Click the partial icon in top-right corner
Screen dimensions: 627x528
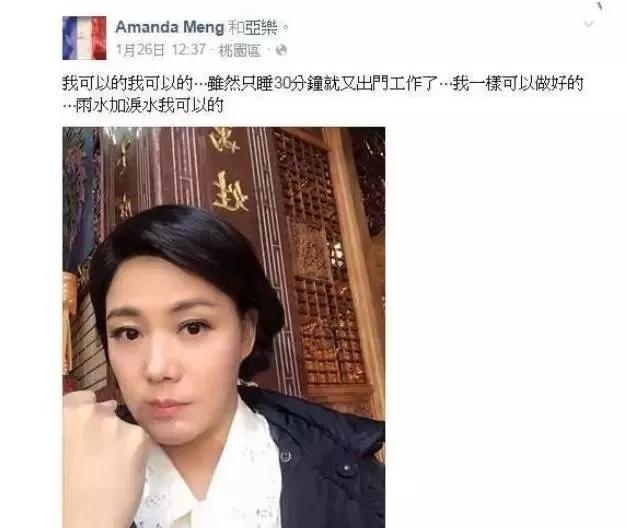pos(600,6)
